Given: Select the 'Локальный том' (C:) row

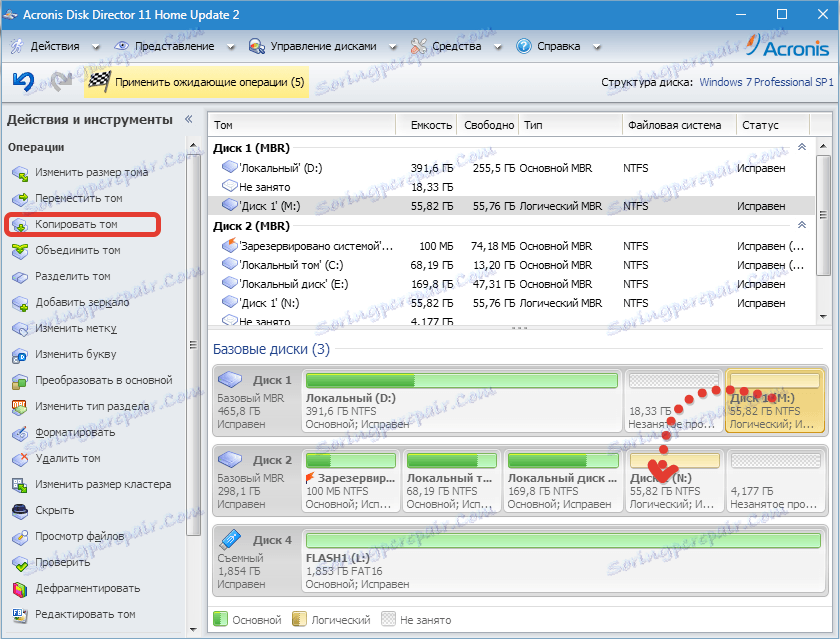Looking at the screenshot, I should click(x=512, y=265).
